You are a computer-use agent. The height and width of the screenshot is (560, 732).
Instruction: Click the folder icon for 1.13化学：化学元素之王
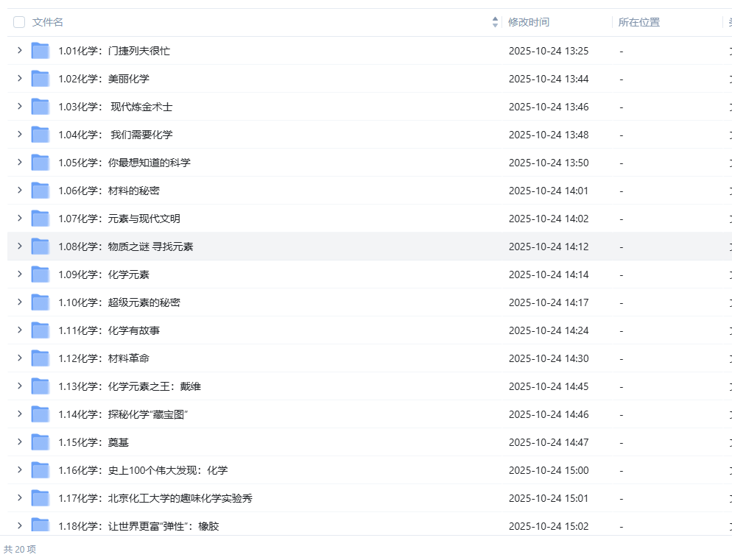tap(41, 386)
